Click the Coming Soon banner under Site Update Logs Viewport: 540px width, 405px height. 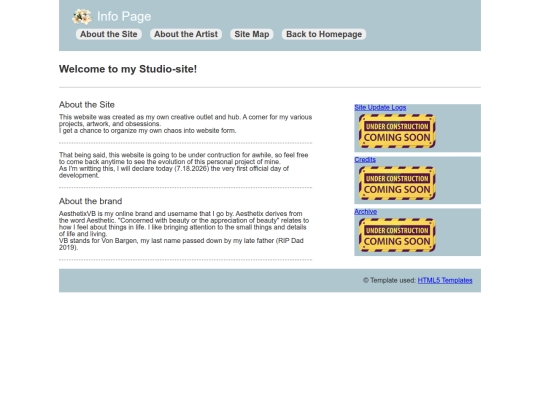[x=397, y=131]
